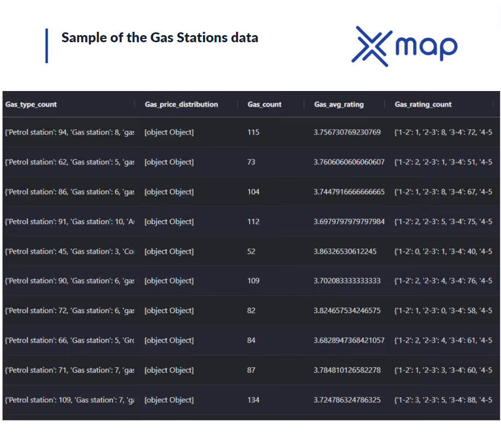Click rating value 3.6979797979797984

click(x=349, y=222)
